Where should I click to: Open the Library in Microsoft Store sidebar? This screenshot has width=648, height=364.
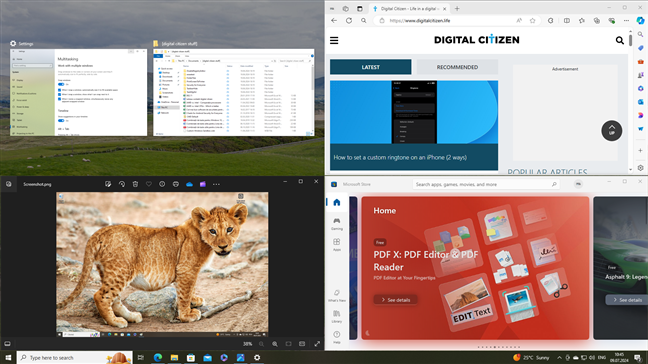(x=337, y=316)
